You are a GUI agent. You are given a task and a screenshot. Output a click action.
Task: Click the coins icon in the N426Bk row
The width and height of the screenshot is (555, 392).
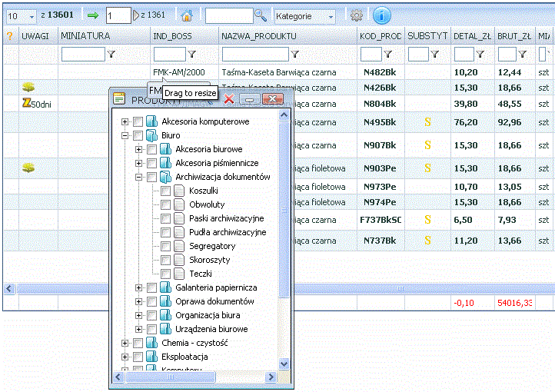pyautogui.click(x=28, y=87)
